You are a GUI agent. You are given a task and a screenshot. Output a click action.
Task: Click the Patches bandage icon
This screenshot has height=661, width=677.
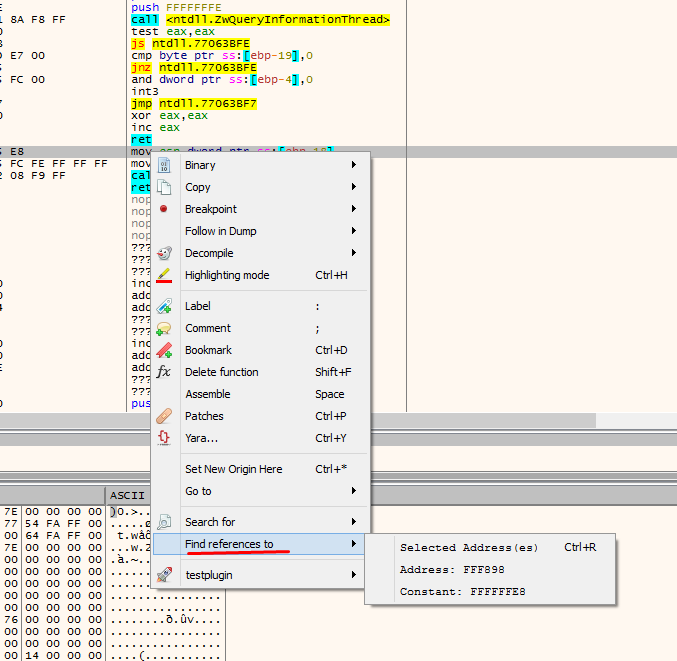[165, 416]
